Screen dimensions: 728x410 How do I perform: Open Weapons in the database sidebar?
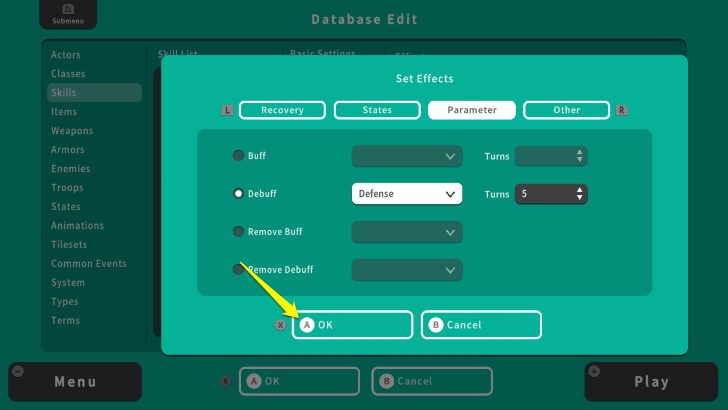(72, 131)
